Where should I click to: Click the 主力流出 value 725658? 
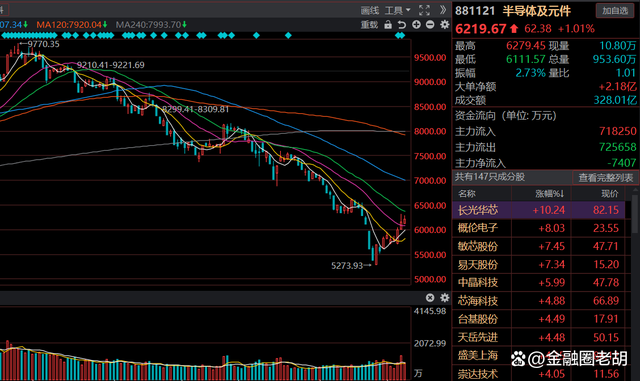point(618,147)
